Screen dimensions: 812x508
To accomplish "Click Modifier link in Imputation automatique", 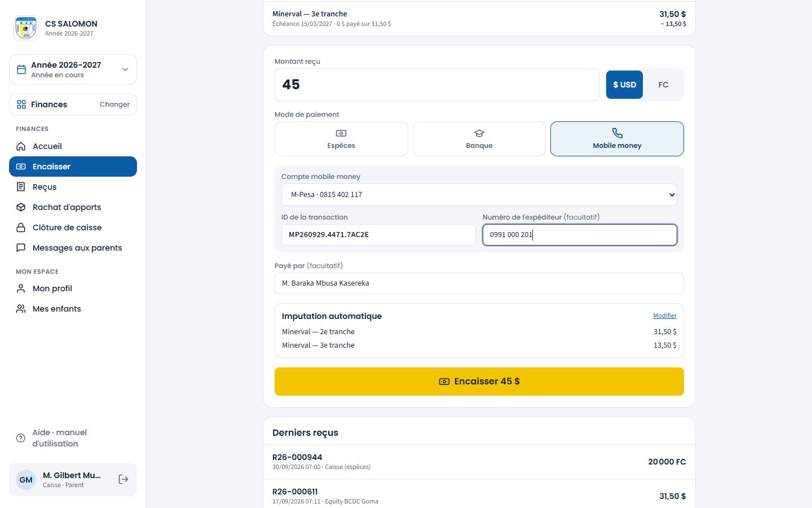I will pyautogui.click(x=665, y=316).
